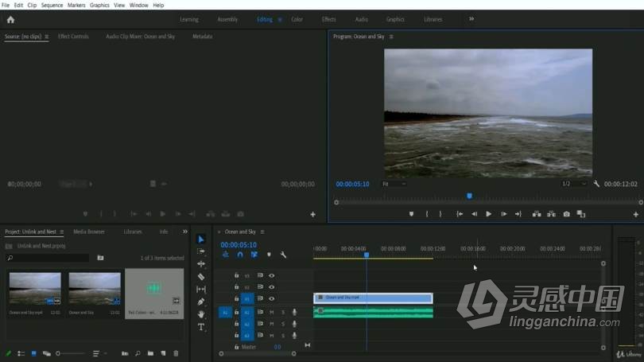Image resolution: width=644 pixels, height=362 pixels.
Task: Switch to Color workspace
Action: (x=297, y=19)
